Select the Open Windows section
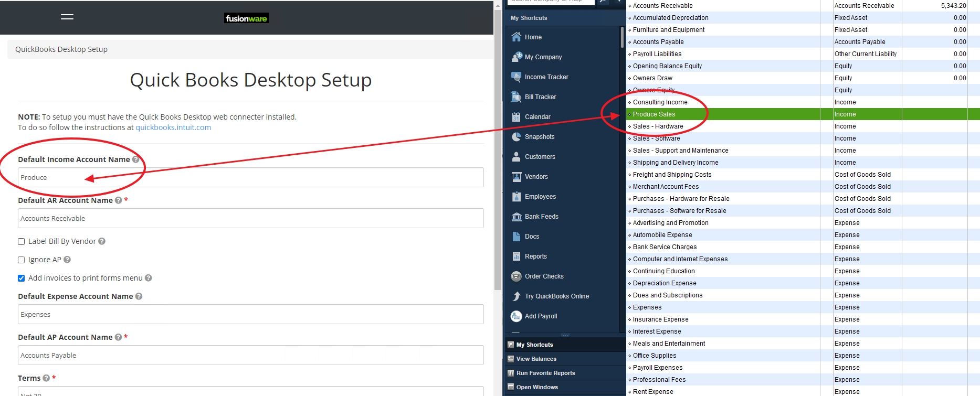 click(537, 387)
